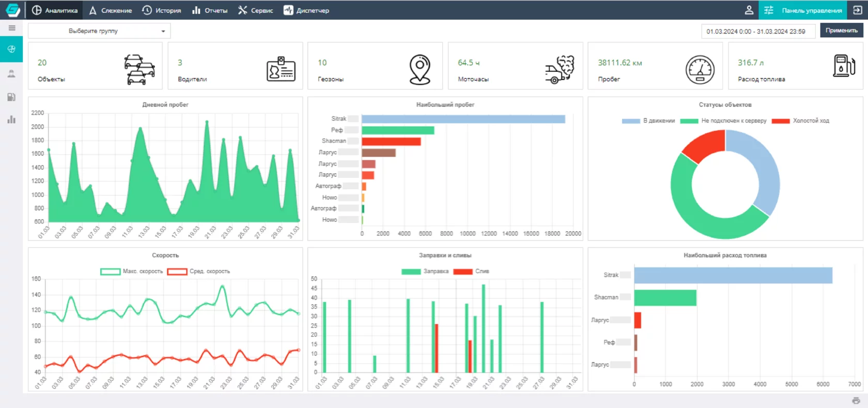Click 'Холостой ход' red legend swatch

click(x=780, y=121)
